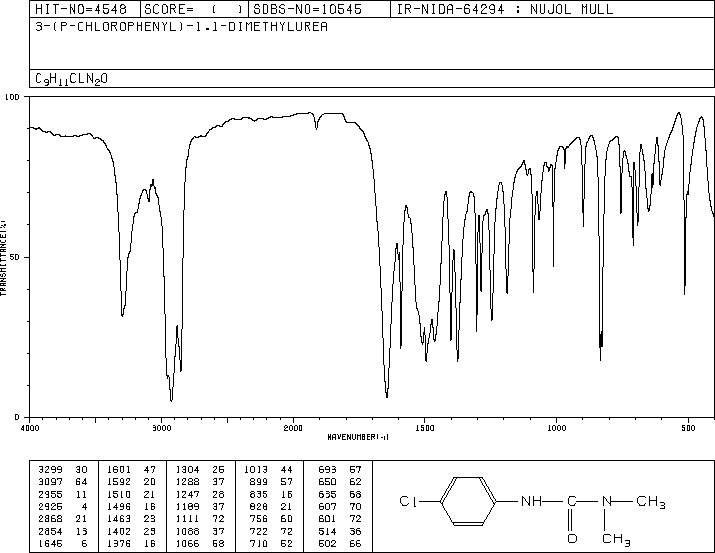Select the 693 peak value
This screenshot has width=715, height=553.
(x=327, y=470)
